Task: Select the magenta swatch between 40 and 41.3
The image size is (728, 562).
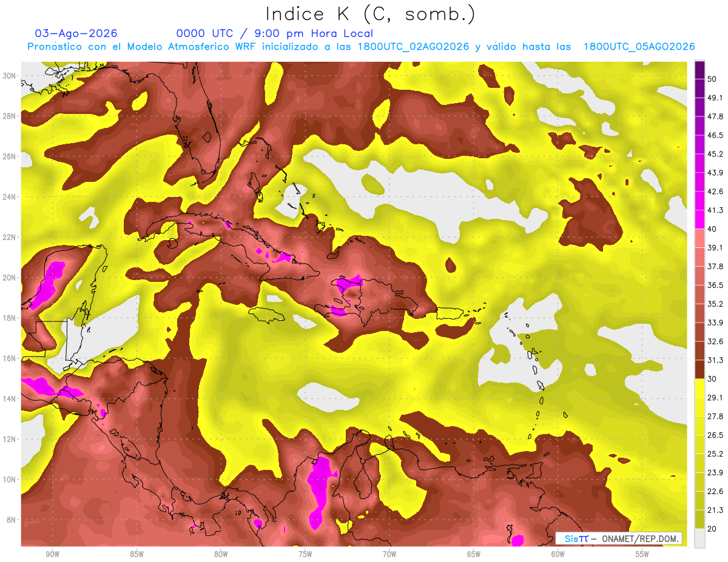Action: click(699, 219)
